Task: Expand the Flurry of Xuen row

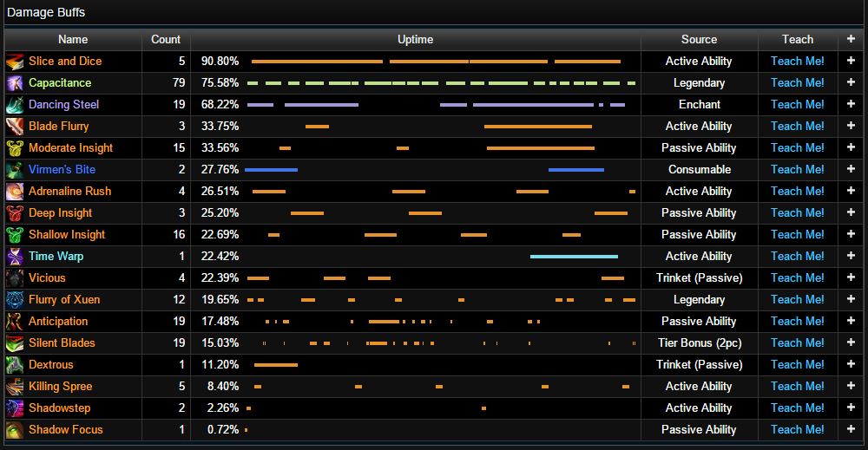Action: pyautogui.click(x=852, y=300)
